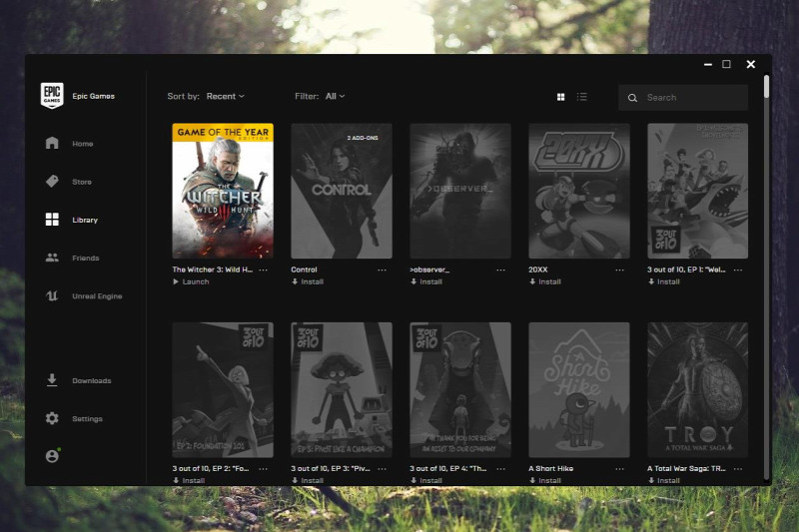Open Friends menu label
This screenshot has height=532, width=799.
click(86, 259)
